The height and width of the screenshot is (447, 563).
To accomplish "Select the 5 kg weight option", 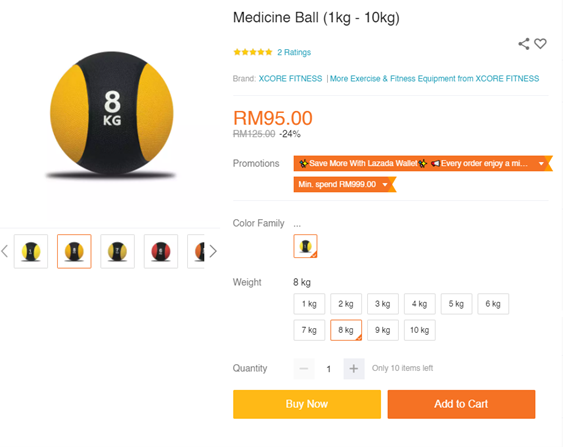I will pyautogui.click(x=456, y=304).
